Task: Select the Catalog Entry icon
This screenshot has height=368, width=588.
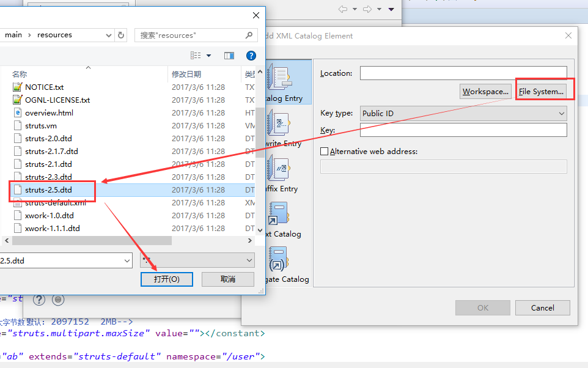Action: pyautogui.click(x=279, y=77)
